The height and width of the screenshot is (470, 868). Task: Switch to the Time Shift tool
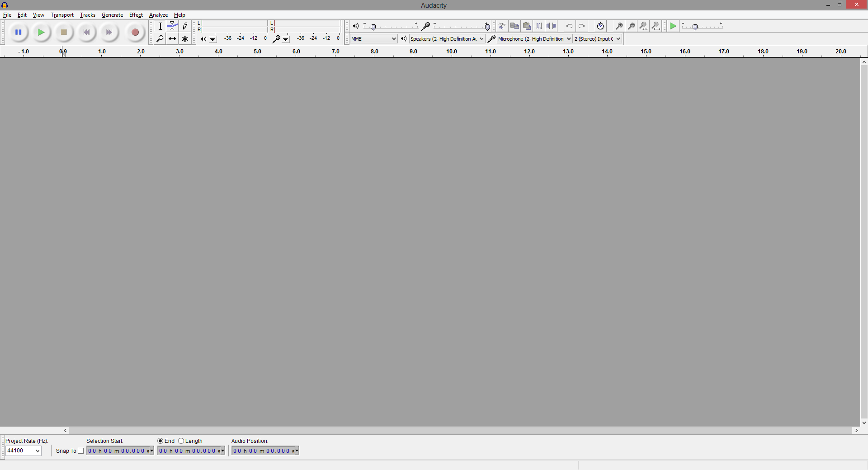coord(172,39)
